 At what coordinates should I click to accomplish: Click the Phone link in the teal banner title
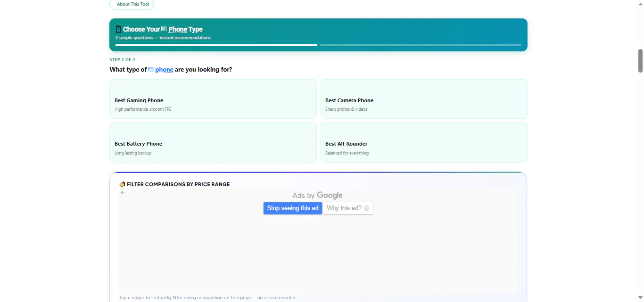click(x=177, y=29)
